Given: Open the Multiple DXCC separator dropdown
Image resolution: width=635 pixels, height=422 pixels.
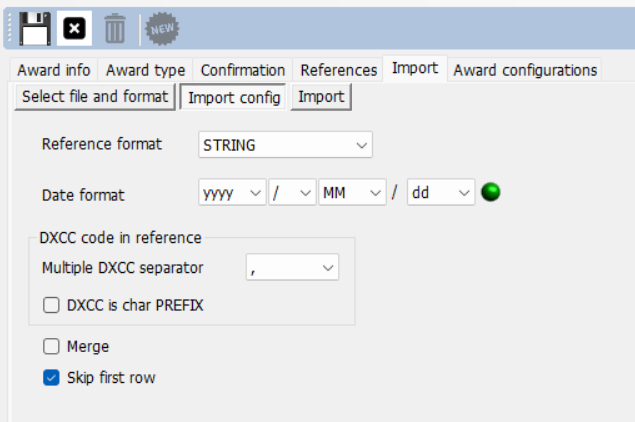Looking at the screenshot, I should pos(292,267).
